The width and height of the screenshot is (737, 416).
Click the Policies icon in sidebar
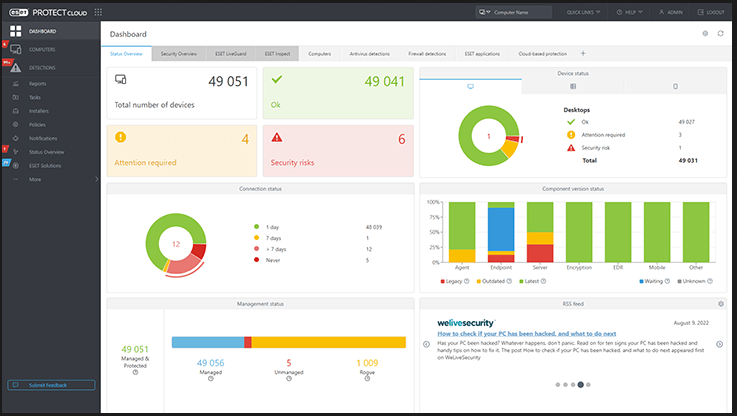[16, 125]
